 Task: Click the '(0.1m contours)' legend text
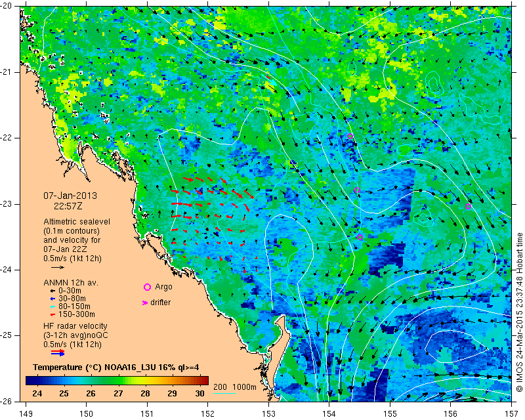(72, 231)
